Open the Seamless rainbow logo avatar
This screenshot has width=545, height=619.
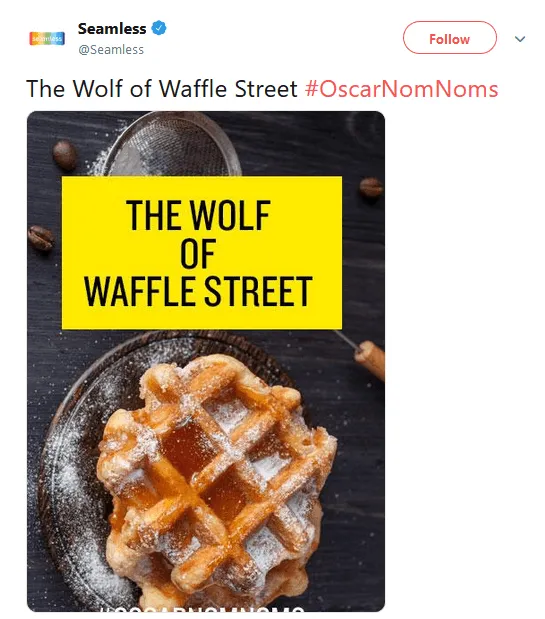(x=47, y=39)
